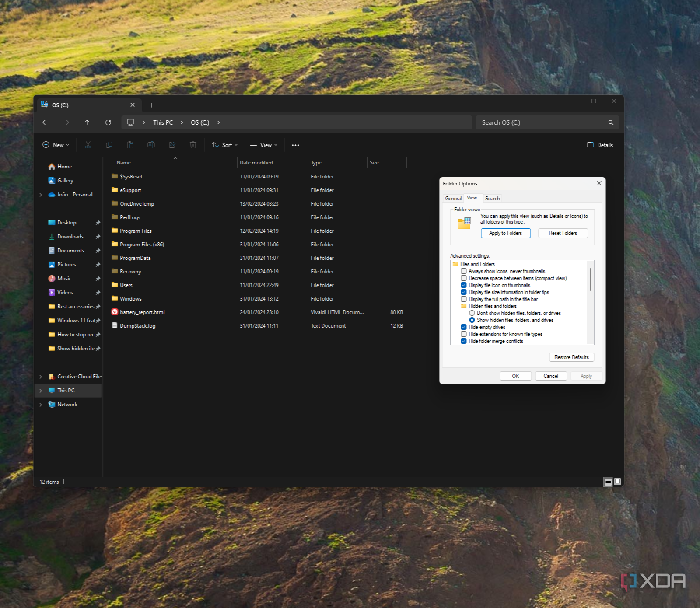
Task: Switch to large thumbnails view icon
Action: pyautogui.click(x=617, y=482)
